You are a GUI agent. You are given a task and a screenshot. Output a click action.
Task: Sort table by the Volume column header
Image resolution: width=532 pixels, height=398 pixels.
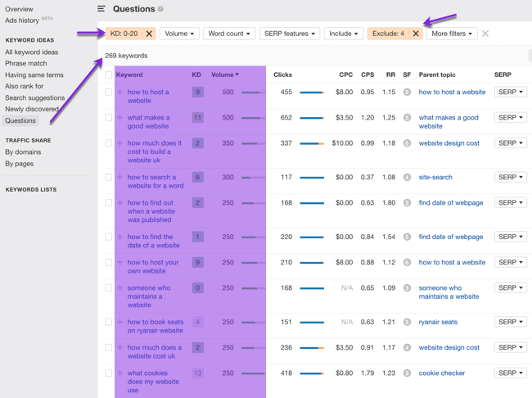click(224, 75)
